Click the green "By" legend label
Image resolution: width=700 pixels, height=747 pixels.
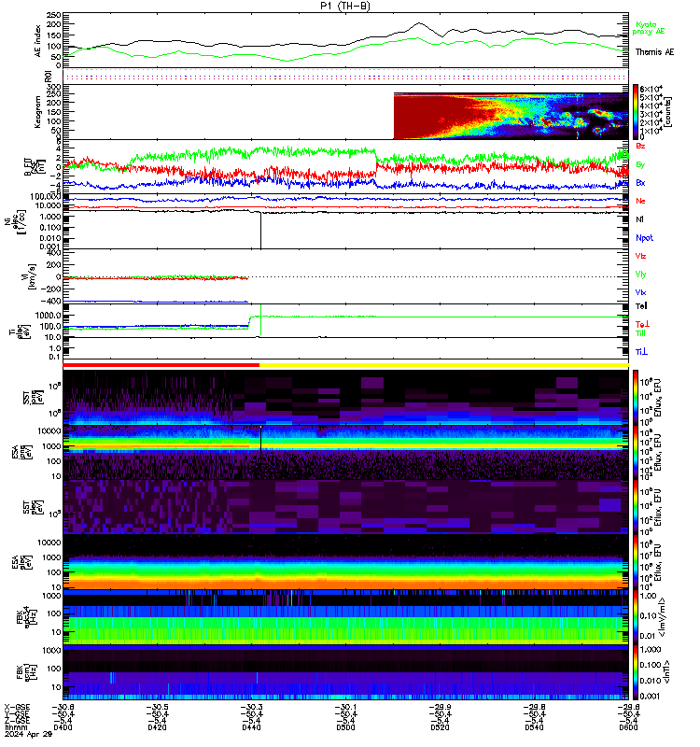(640, 164)
